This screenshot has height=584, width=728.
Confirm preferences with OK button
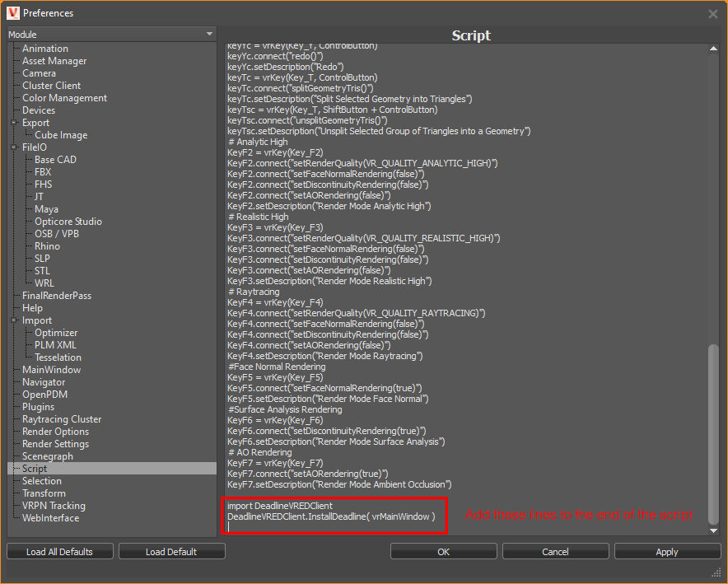(443, 552)
